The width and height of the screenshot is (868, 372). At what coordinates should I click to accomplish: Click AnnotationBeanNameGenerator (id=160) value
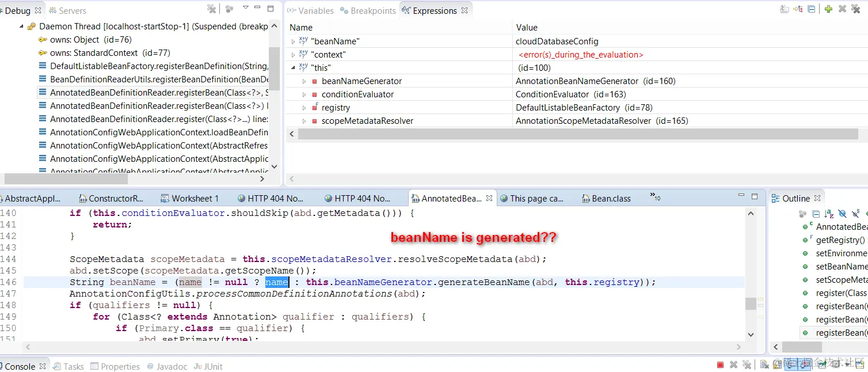click(x=595, y=81)
